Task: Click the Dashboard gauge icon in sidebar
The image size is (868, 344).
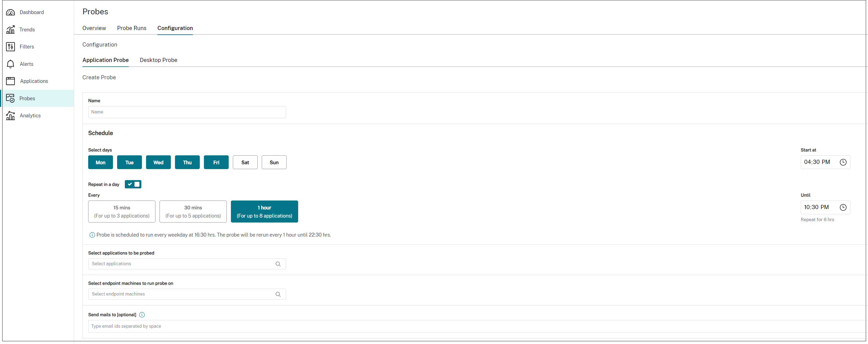Action: (10, 12)
